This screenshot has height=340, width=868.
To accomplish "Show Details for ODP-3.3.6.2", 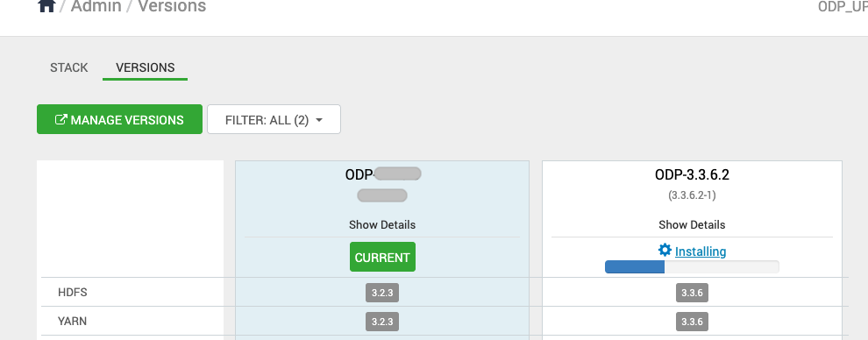I will point(692,225).
